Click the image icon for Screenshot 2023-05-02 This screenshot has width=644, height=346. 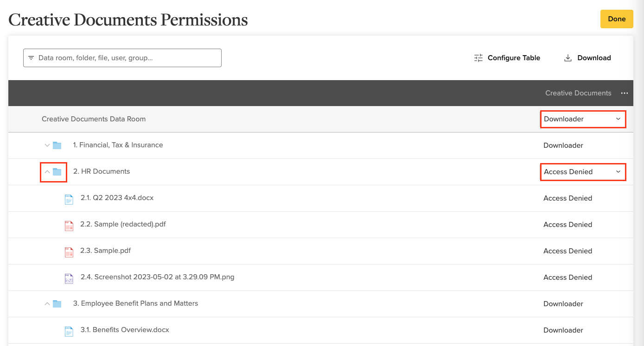(69, 277)
